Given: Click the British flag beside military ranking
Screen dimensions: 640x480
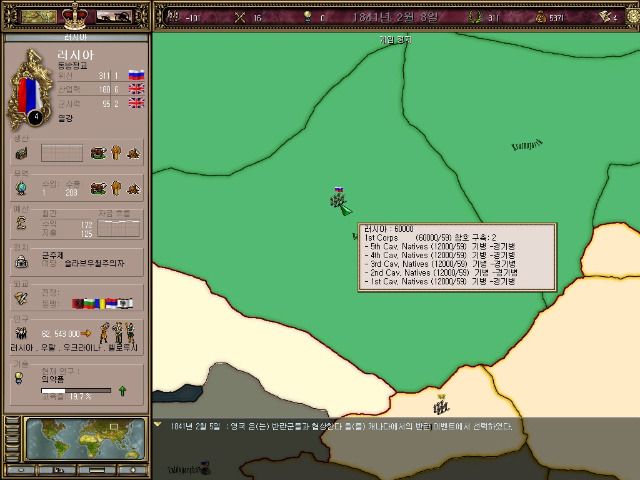Looking at the screenshot, I should click(136, 103).
